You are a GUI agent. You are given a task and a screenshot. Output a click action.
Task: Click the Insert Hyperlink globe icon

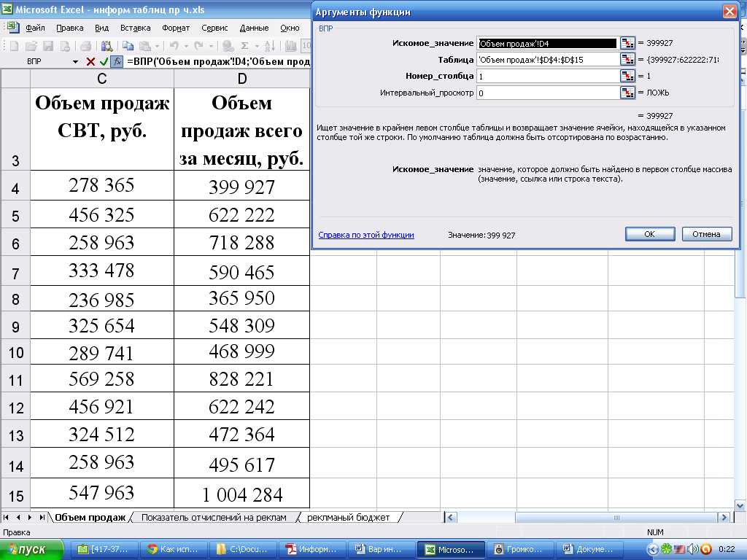coord(228,46)
